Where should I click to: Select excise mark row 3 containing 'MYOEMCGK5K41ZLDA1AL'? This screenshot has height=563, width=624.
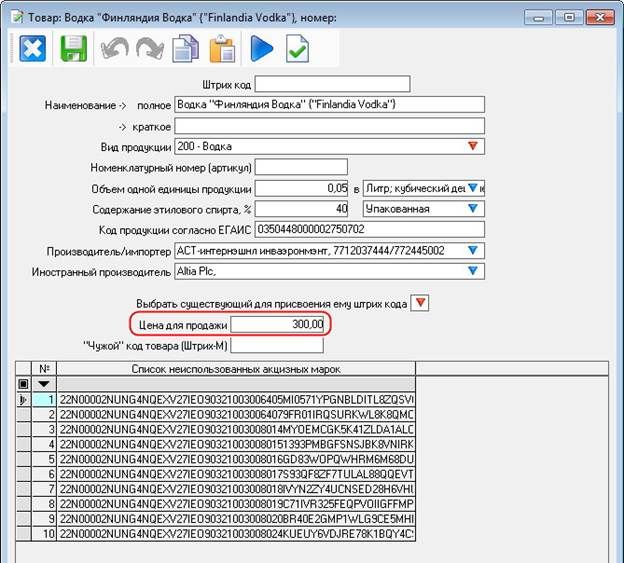236,429
